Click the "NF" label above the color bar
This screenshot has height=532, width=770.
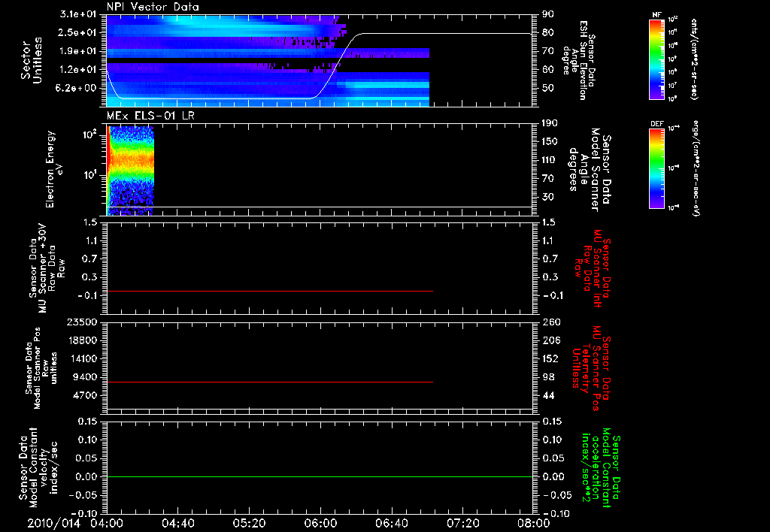pos(656,15)
